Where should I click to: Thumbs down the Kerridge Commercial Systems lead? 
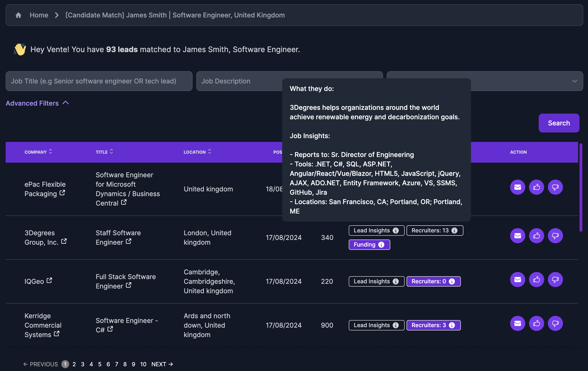(555, 323)
